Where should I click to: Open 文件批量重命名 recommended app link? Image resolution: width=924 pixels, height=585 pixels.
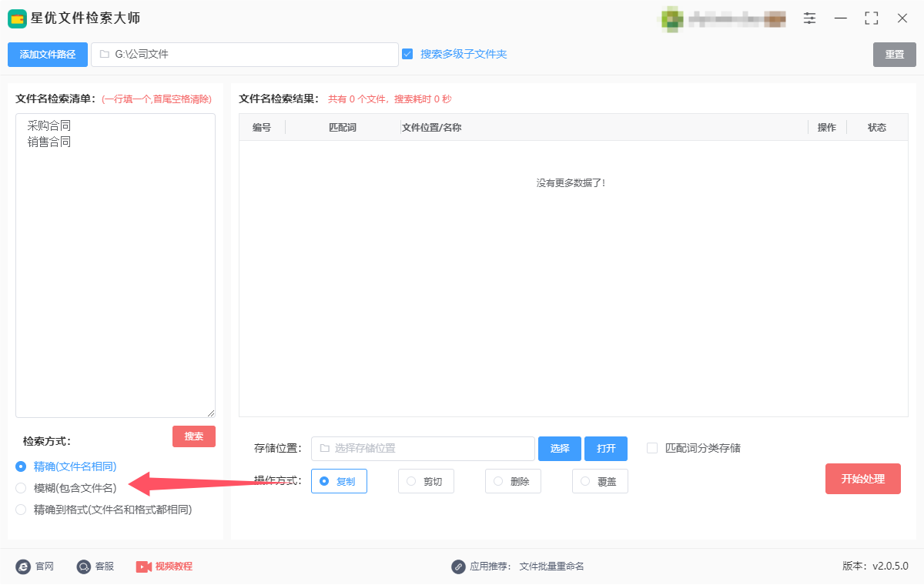(552, 567)
